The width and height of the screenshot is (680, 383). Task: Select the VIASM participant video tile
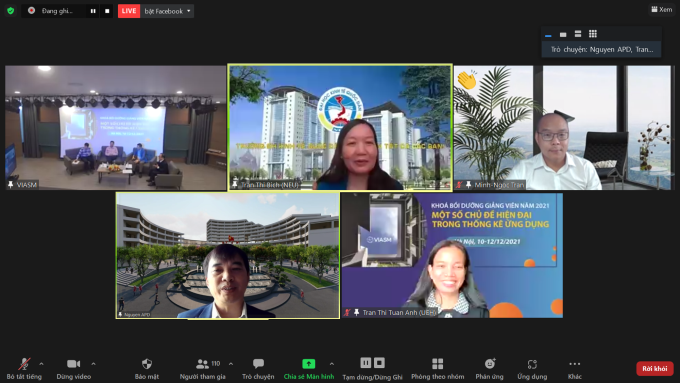[115, 128]
